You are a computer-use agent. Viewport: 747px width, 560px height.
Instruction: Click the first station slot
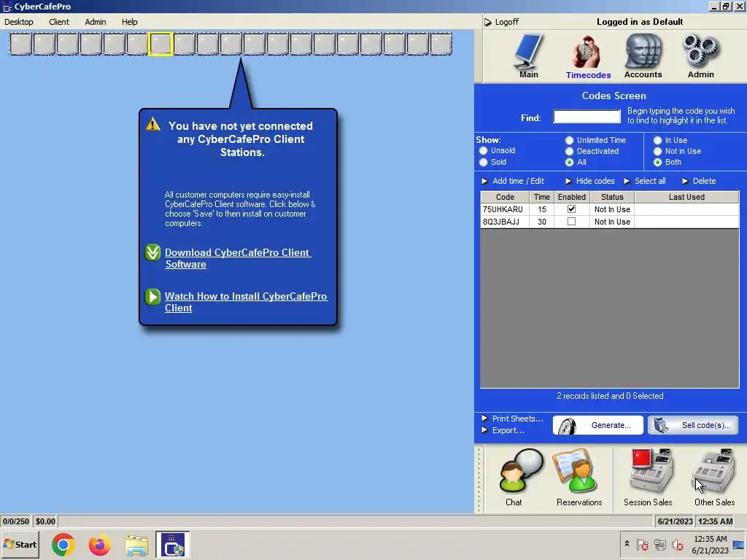click(x=20, y=44)
